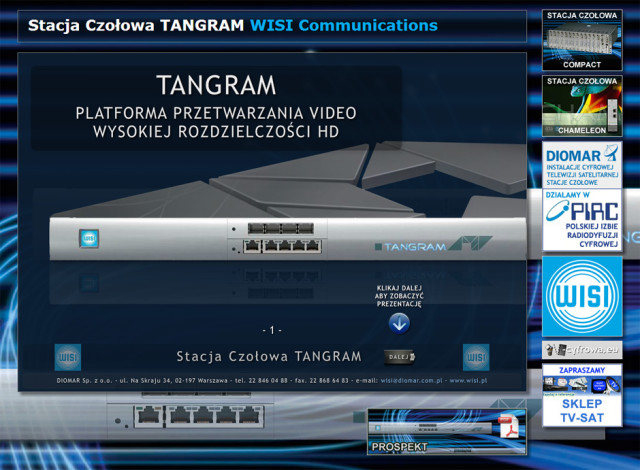Click the DALEJ next button
The image size is (640, 470).
[x=400, y=357]
